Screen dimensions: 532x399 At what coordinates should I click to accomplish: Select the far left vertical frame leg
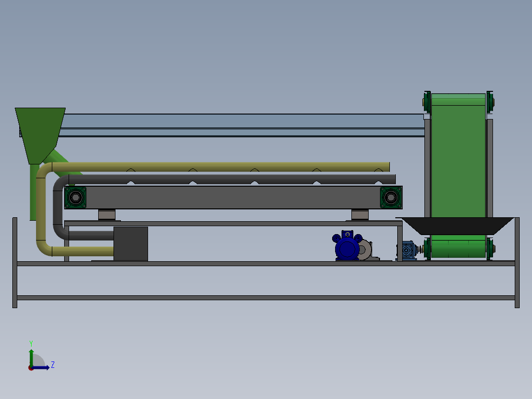[x=15, y=263]
